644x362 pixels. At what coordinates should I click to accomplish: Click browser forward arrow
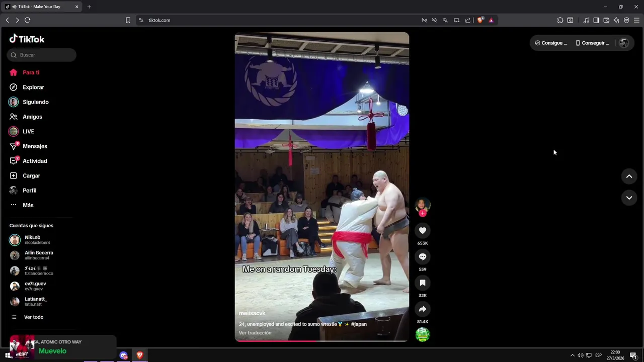coord(17,20)
